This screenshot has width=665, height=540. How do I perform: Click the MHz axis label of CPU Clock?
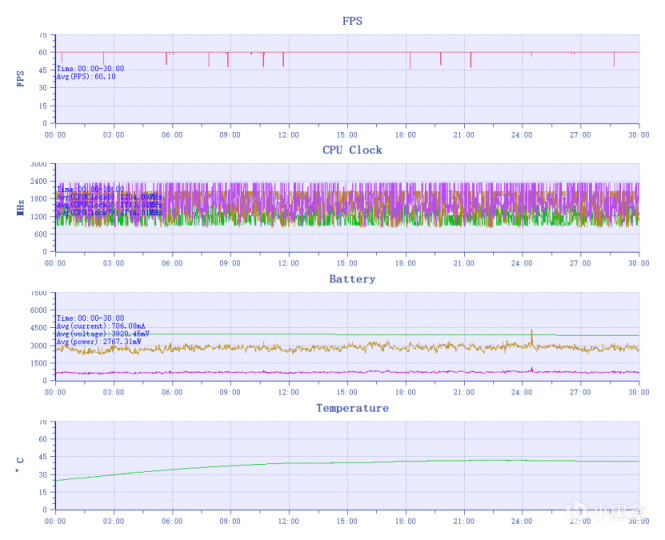[x=20, y=207]
